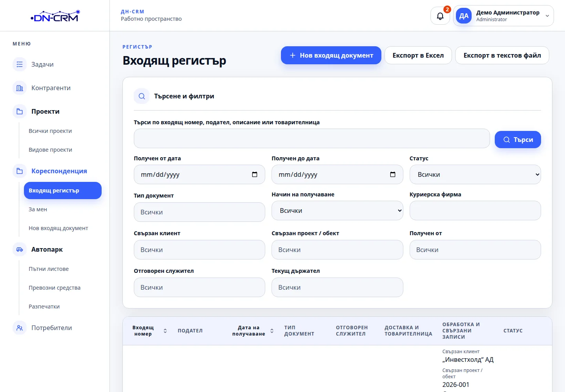Open the Отговорен служител selector
Screen dimensions: 565x392
point(199,287)
